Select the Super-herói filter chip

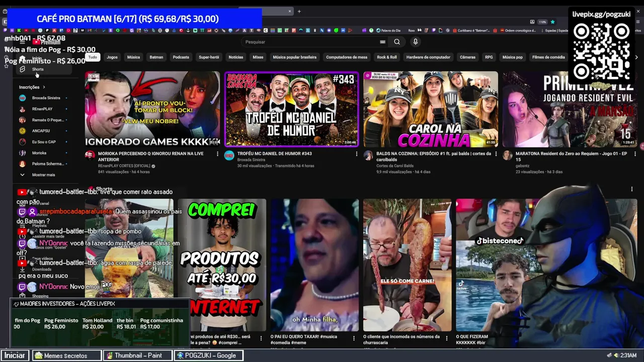pyautogui.click(x=209, y=57)
